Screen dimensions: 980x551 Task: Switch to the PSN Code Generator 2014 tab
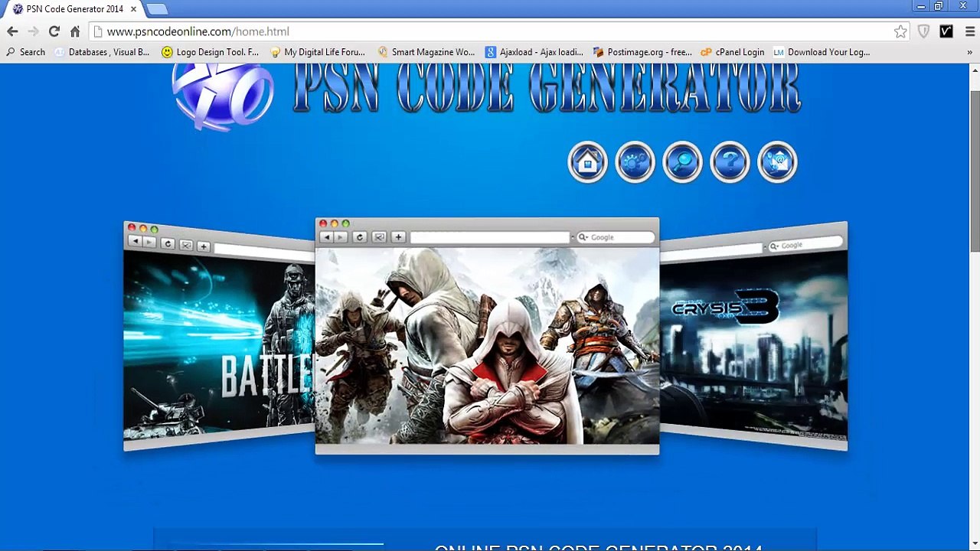click(x=75, y=9)
